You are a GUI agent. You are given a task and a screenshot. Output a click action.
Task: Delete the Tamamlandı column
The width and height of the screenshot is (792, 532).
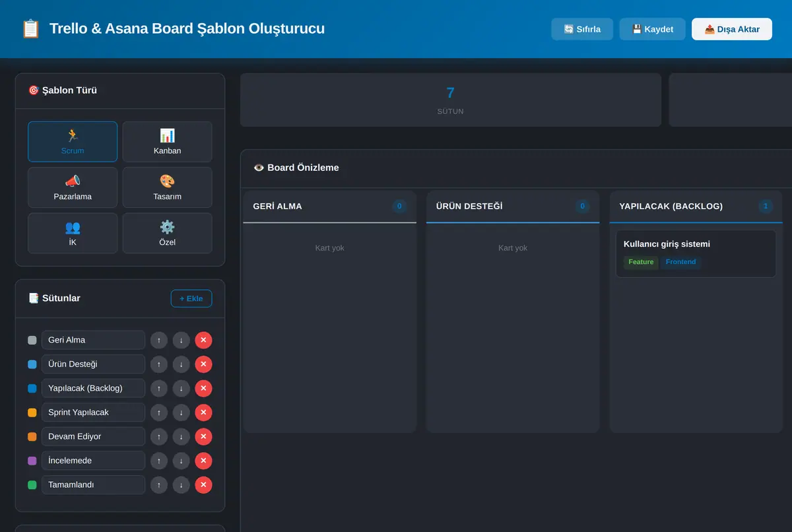[x=203, y=484]
